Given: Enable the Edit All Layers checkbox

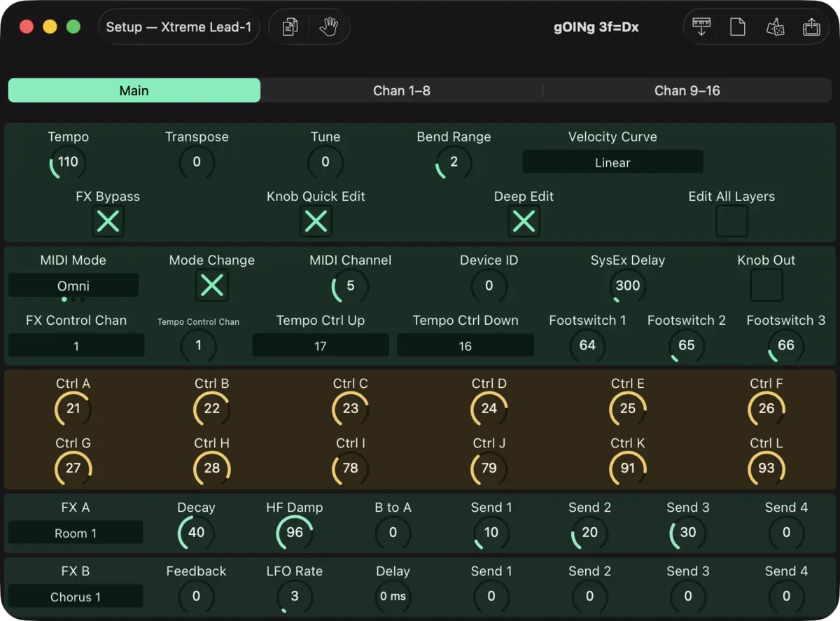Looking at the screenshot, I should (x=731, y=221).
